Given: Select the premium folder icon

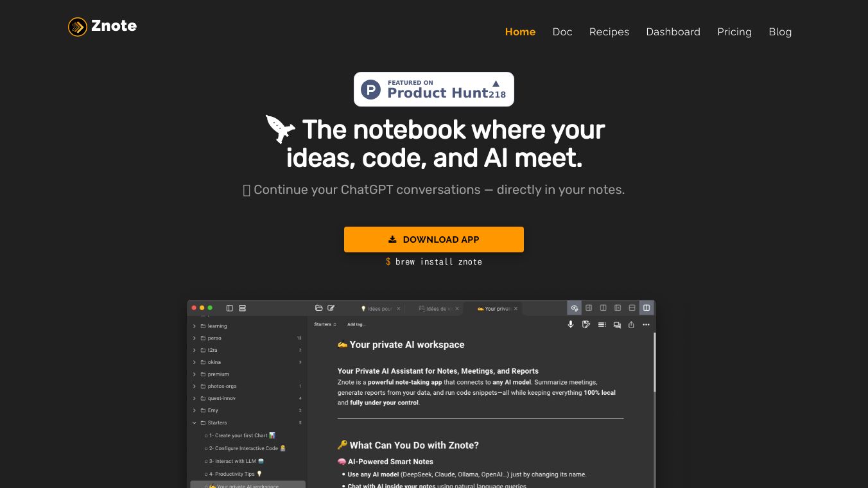Looking at the screenshot, I should tap(203, 374).
